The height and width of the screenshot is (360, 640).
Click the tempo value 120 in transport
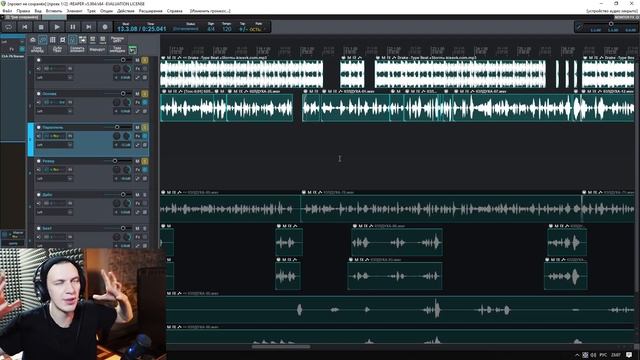227,29
